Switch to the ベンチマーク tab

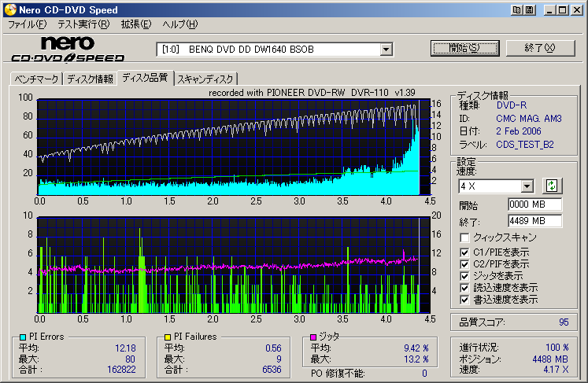pyautogui.click(x=36, y=79)
